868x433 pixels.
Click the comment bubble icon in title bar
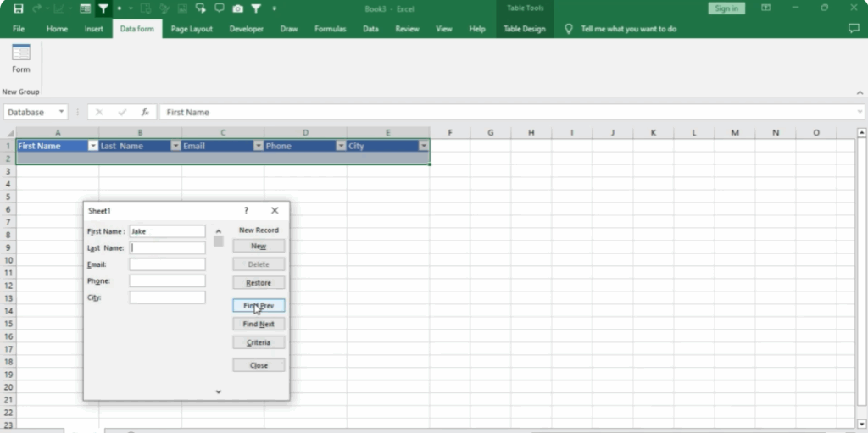tap(219, 8)
